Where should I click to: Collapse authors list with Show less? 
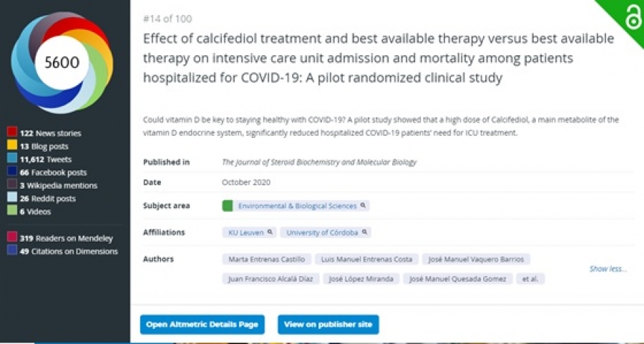(608, 269)
